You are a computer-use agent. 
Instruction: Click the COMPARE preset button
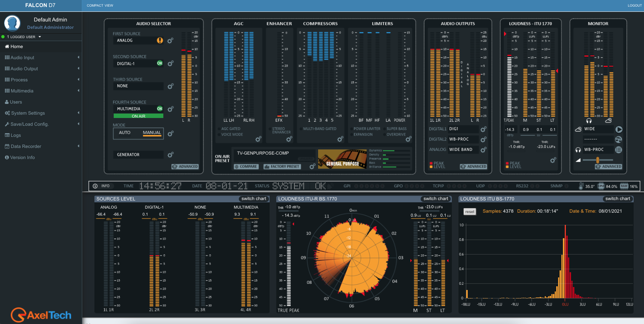(x=246, y=166)
